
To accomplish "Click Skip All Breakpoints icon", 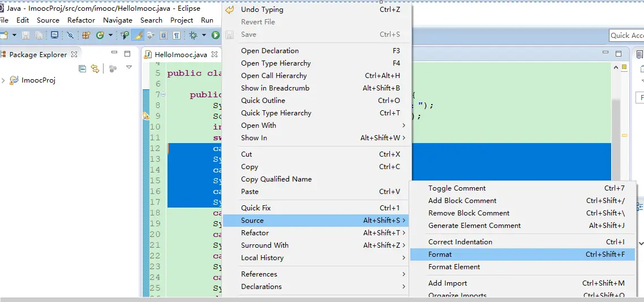I will [70, 35].
